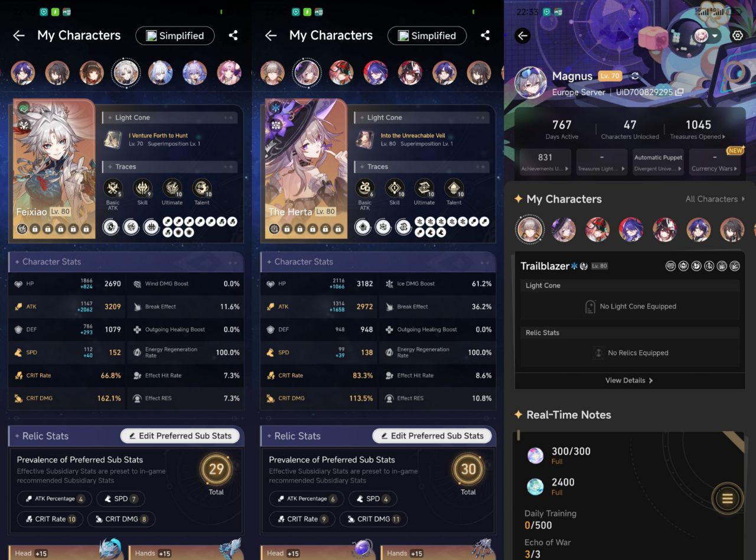Edit Preferred Sub Stats for Feixiao
Viewport: 756px width, 560px height.
pos(181,436)
